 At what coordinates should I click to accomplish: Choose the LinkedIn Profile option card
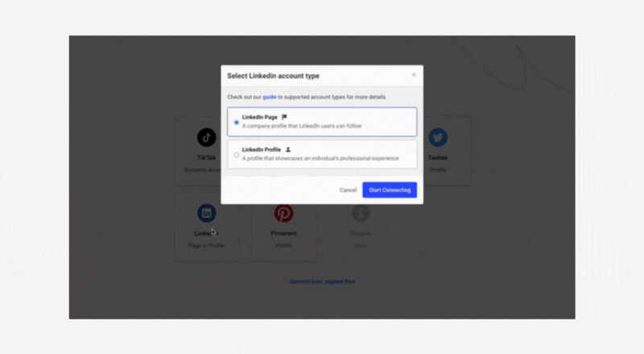322,154
